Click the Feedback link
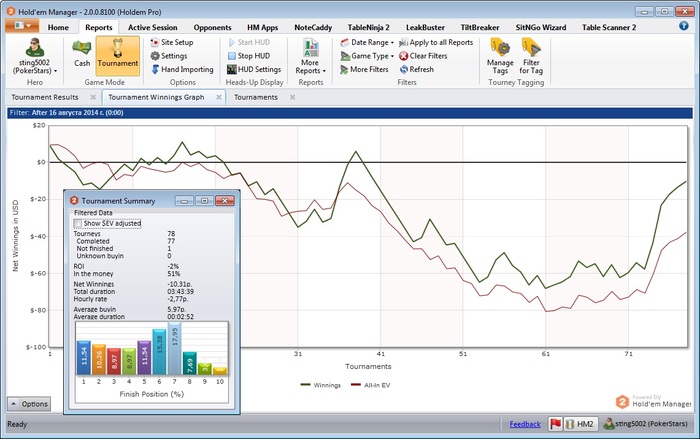Viewport: 700px width, 439px height. (525, 425)
